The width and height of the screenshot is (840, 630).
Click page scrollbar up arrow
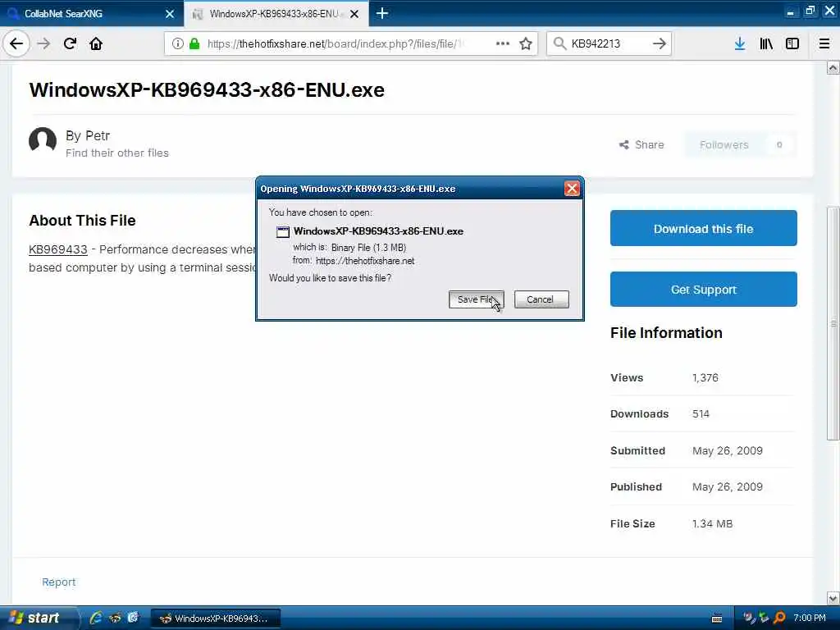coord(833,68)
